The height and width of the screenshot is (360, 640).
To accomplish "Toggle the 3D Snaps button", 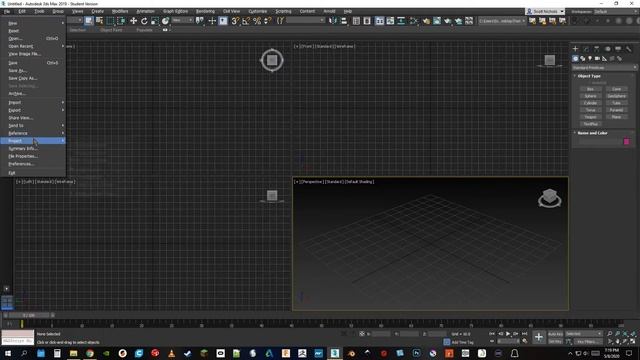I will [x=235, y=21].
